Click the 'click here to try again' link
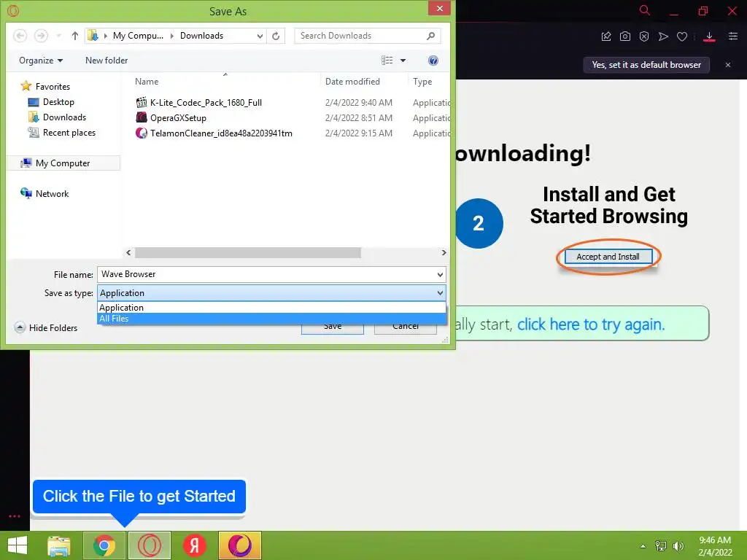The image size is (747, 560). click(591, 324)
